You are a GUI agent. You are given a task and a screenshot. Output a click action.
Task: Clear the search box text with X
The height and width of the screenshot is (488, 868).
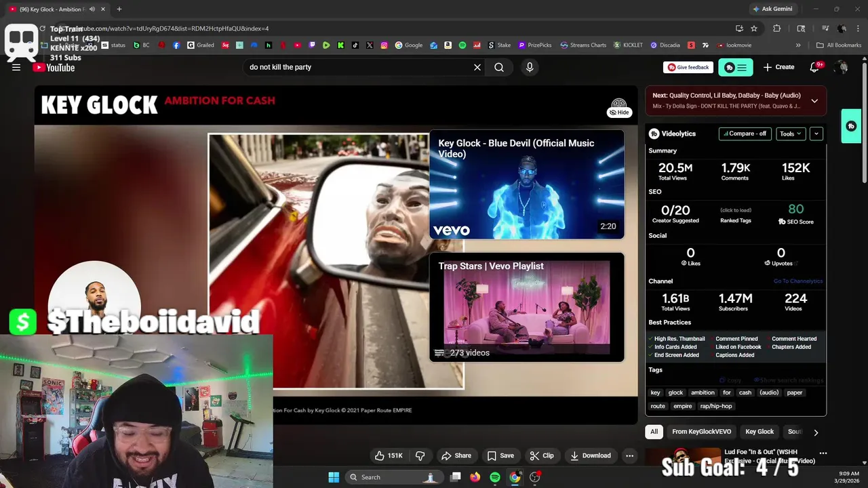[477, 67]
